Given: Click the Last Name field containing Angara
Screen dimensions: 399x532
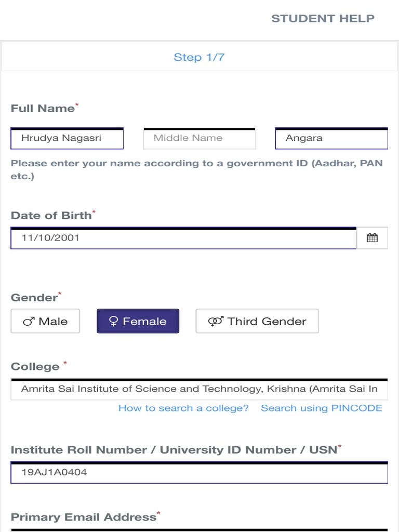Looking at the screenshot, I should (331, 138).
